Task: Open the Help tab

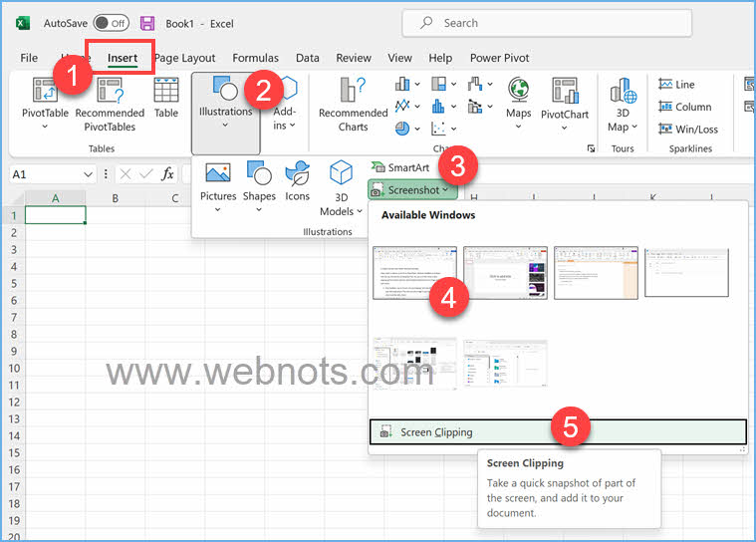Action: [x=440, y=58]
